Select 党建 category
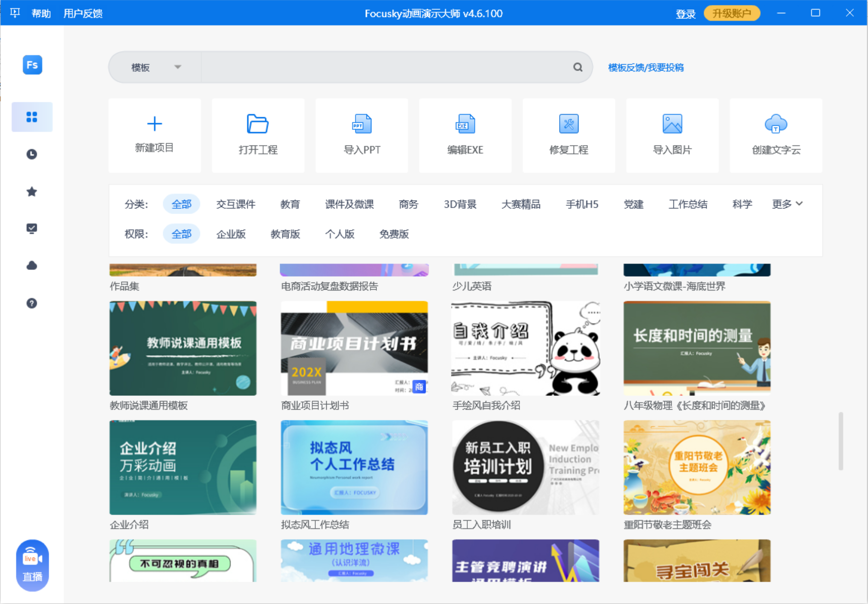This screenshot has width=868, height=604. pyautogui.click(x=634, y=204)
